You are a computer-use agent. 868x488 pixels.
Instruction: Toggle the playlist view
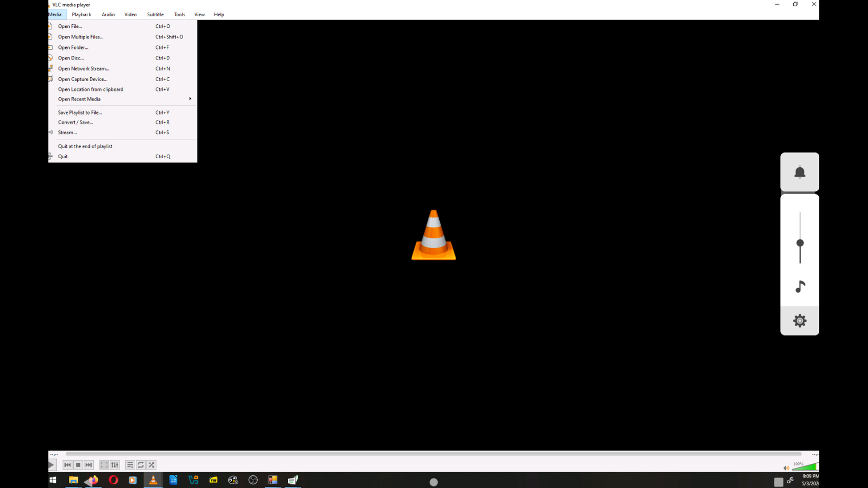(x=130, y=465)
